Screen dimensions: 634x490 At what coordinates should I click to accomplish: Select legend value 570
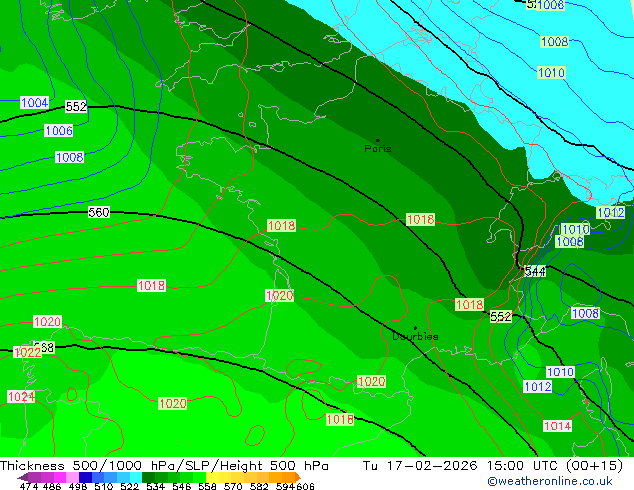(233, 486)
